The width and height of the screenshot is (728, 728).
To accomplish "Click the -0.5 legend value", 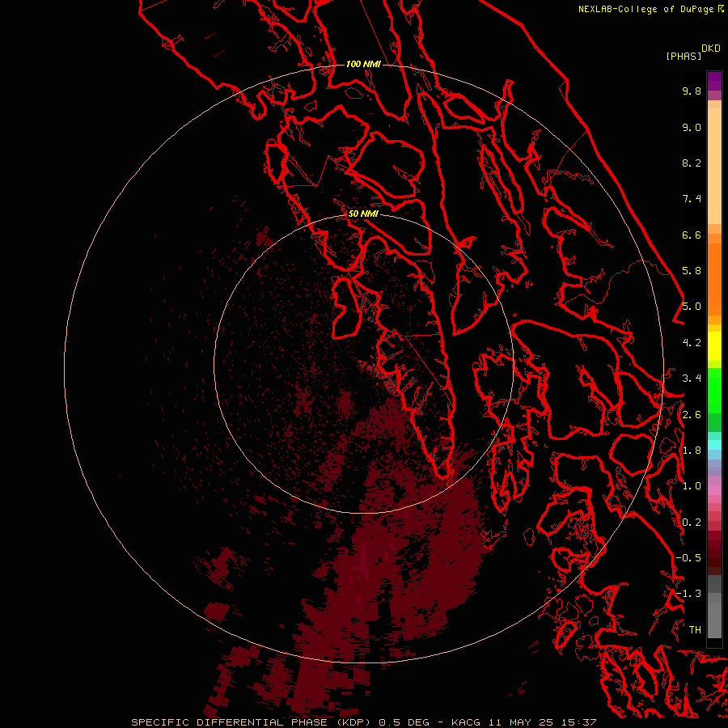I will tap(688, 558).
